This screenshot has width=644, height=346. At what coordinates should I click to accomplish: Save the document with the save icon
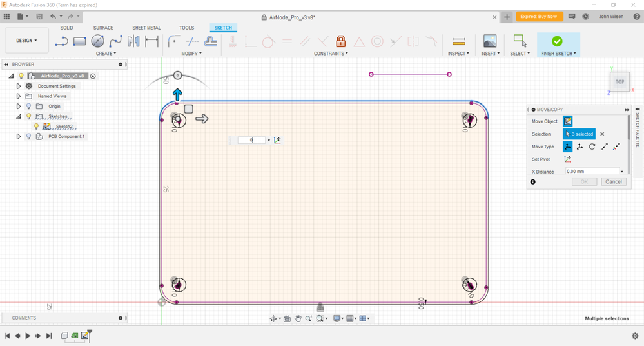pyautogui.click(x=39, y=16)
